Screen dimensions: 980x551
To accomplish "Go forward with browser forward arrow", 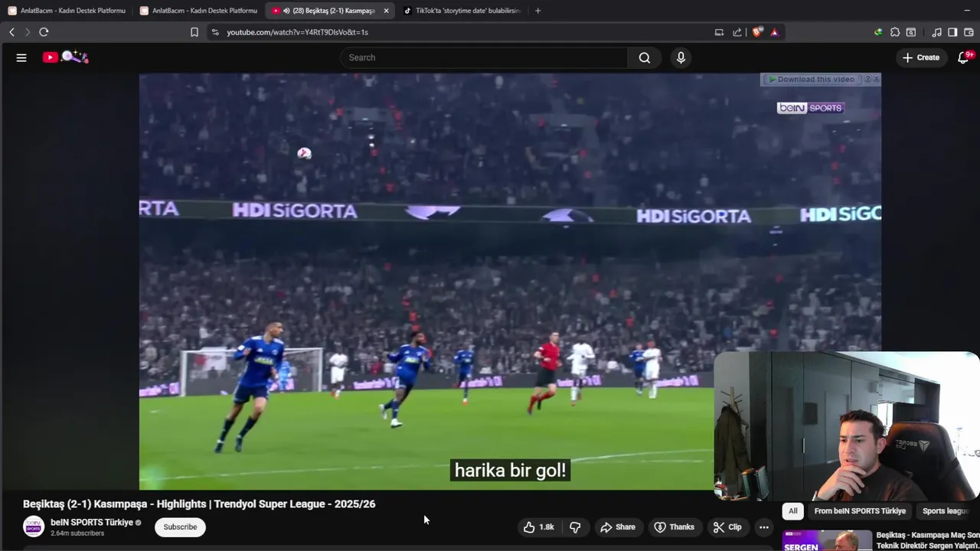I will coord(28,32).
